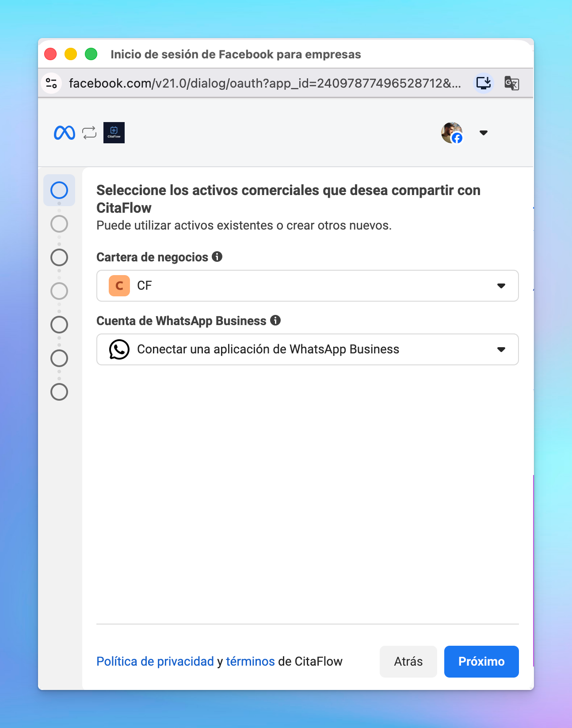Click the CitaFlow app logo
The width and height of the screenshot is (572, 728).
coord(114,133)
